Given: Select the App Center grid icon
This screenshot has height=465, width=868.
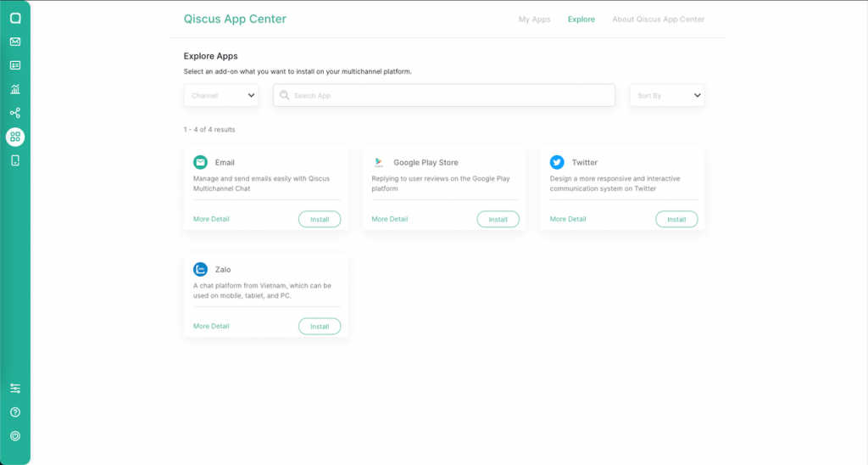Looking at the screenshot, I should (15, 137).
